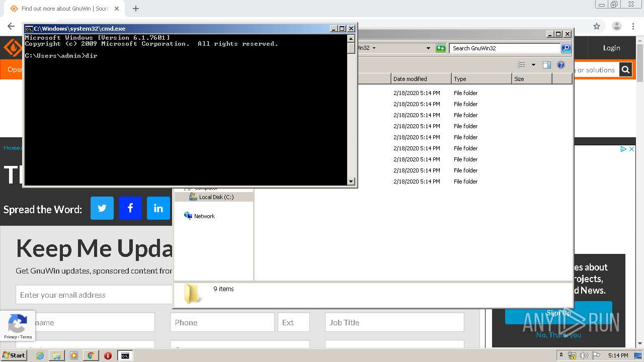The height and width of the screenshot is (362, 644).
Task: Expand the GnuWin32 breadcrumb arrow in Explorer
Action: pyautogui.click(x=374, y=48)
